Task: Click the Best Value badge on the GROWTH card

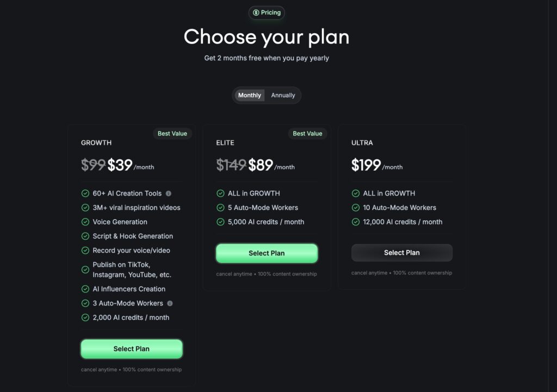Action: [172, 133]
